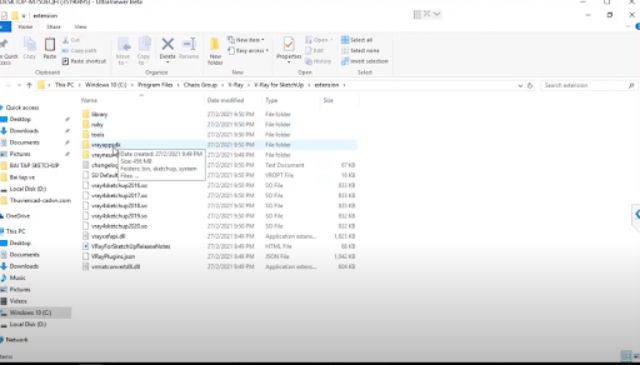Select Videos under This PC
This screenshot has height=365, width=640.
18,301
